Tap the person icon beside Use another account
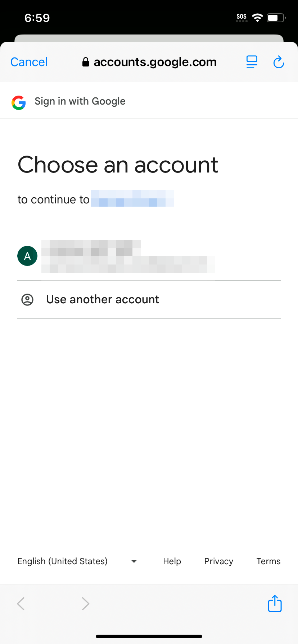The image size is (298, 644). tap(27, 300)
